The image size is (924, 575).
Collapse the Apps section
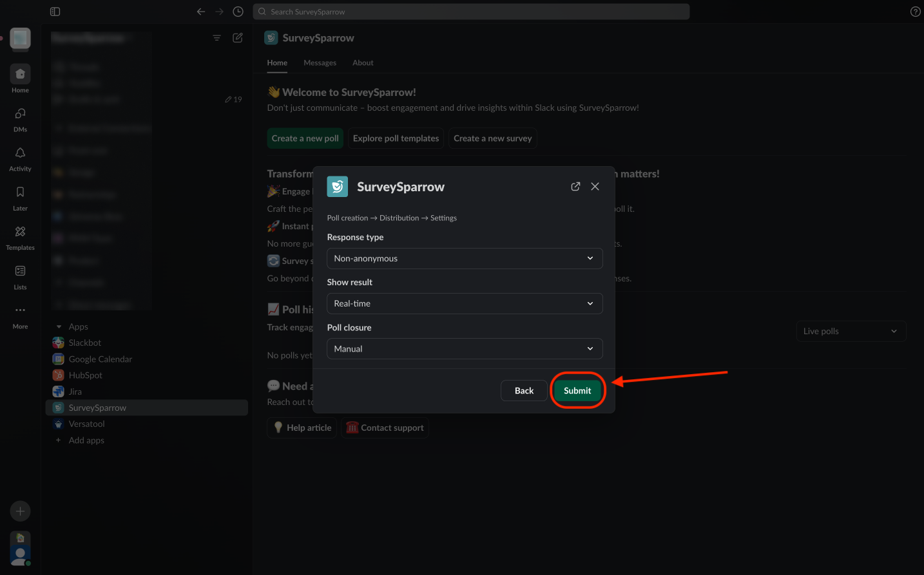click(59, 327)
